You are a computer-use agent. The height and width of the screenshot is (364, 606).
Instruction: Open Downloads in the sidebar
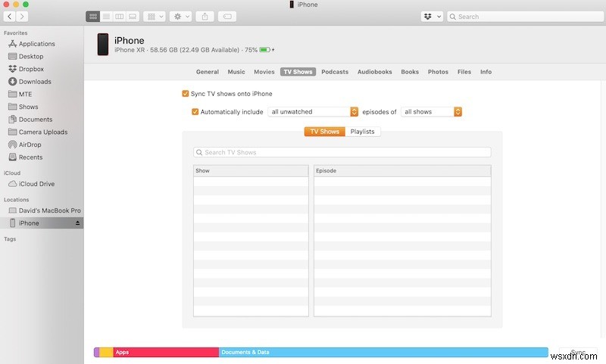pyautogui.click(x=35, y=82)
